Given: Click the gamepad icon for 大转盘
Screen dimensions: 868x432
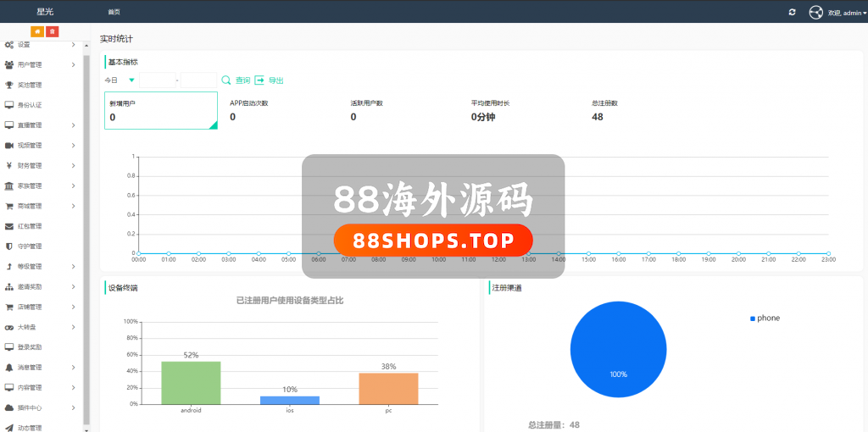Looking at the screenshot, I should [9, 327].
